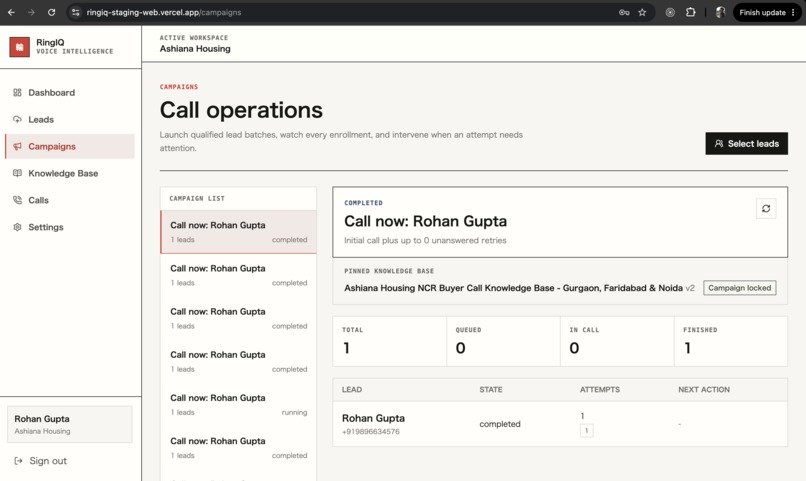The width and height of the screenshot is (806, 481).
Task: Open Settings in the sidebar
Action: coord(70,227)
